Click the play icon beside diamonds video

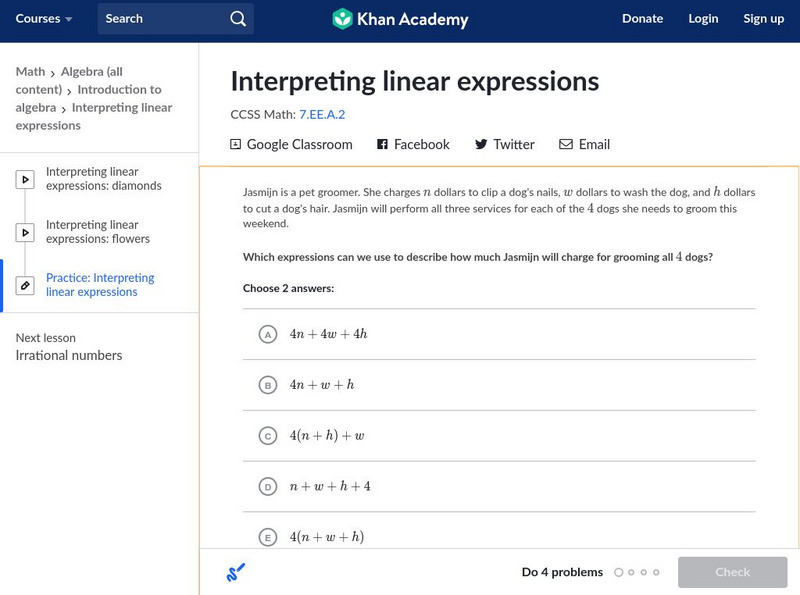pyautogui.click(x=25, y=180)
